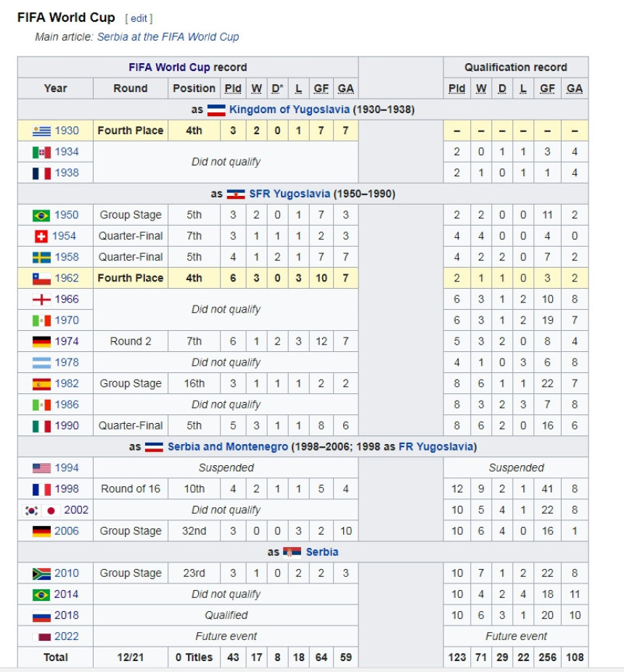Click the Uruguay flag beside 1930

pyautogui.click(x=41, y=131)
